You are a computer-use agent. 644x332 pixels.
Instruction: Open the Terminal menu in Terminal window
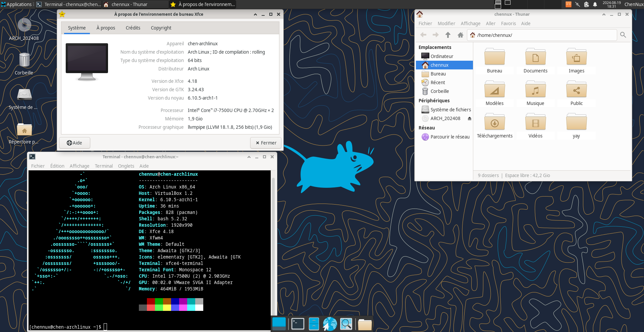(x=104, y=166)
